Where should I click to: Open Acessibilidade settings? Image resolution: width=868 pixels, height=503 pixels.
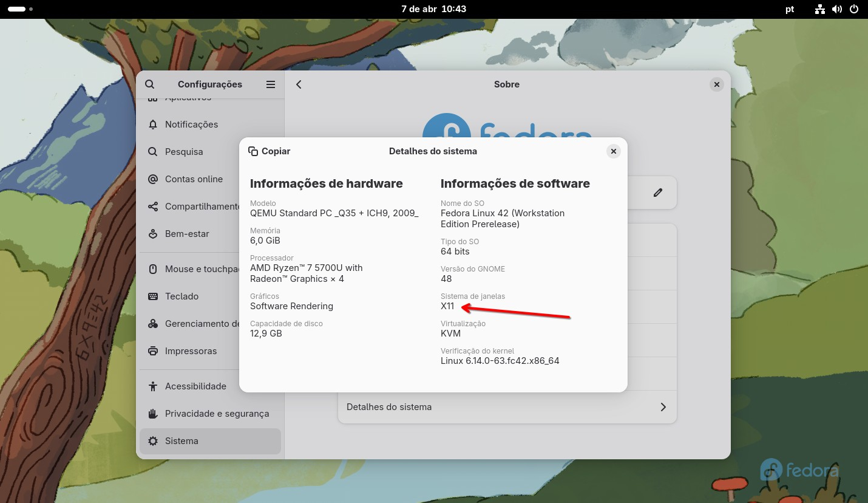pyautogui.click(x=195, y=386)
